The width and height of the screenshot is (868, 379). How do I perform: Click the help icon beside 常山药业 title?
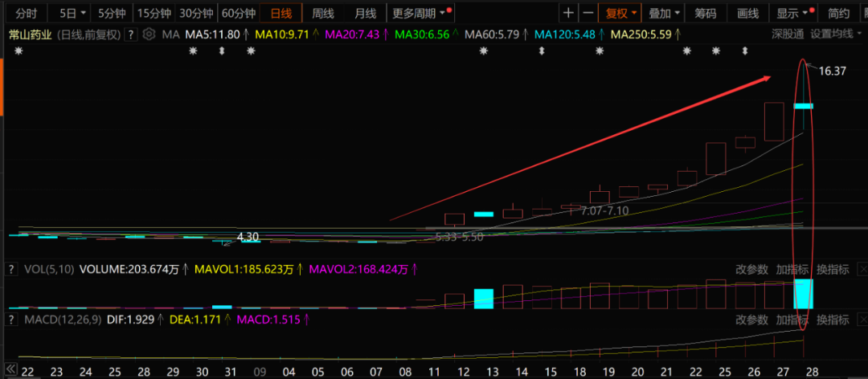(x=131, y=35)
